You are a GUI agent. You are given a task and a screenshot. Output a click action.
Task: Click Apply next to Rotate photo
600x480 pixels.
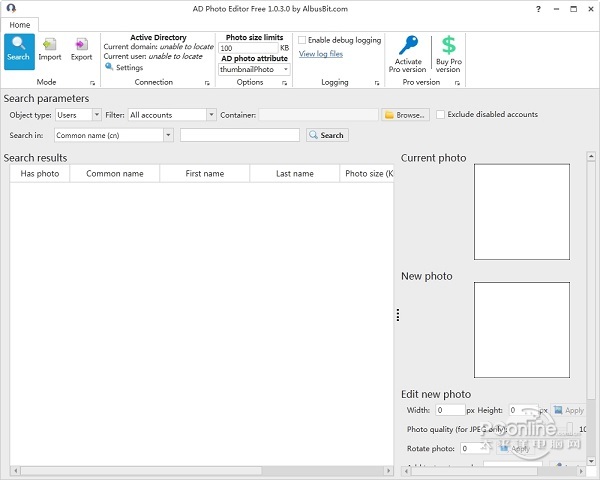click(515, 449)
